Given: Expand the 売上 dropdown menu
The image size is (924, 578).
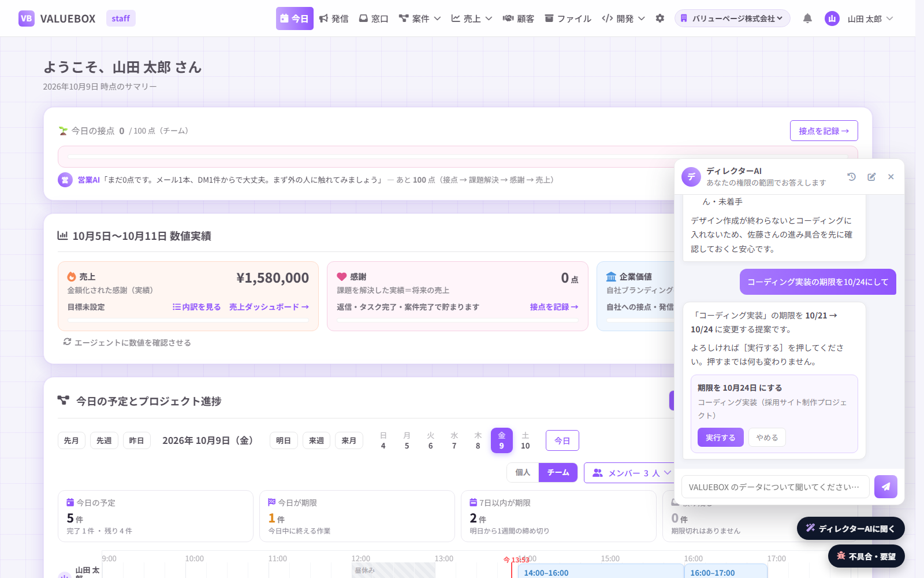Looking at the screenshot, I should 471,18.
